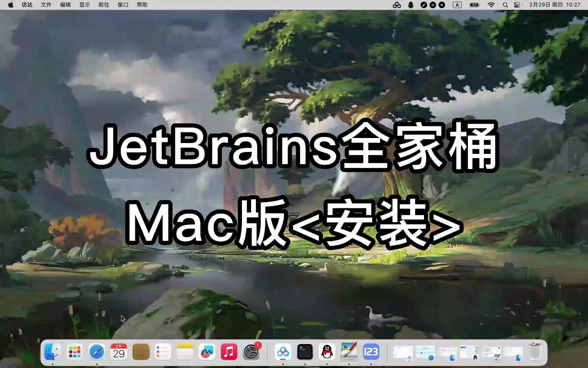Open battery status in menu bar
Screen dimensions: 588x368
coord(474,5)
